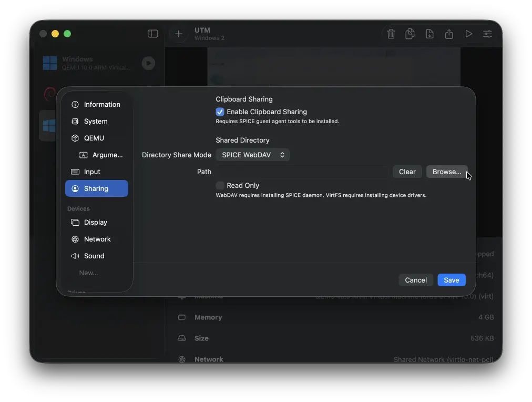Open the System settings section
Screen dimensions: 532x402
(97, 121)
